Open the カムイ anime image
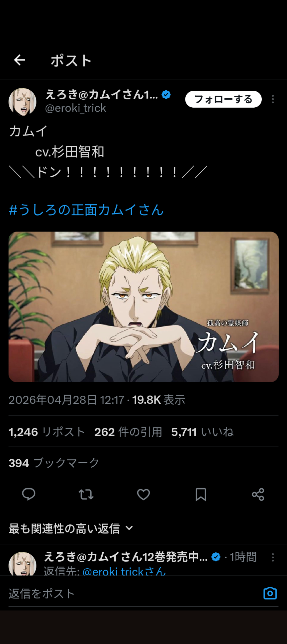This screenshot has height=644, width=287. click(x=143, y=307)
